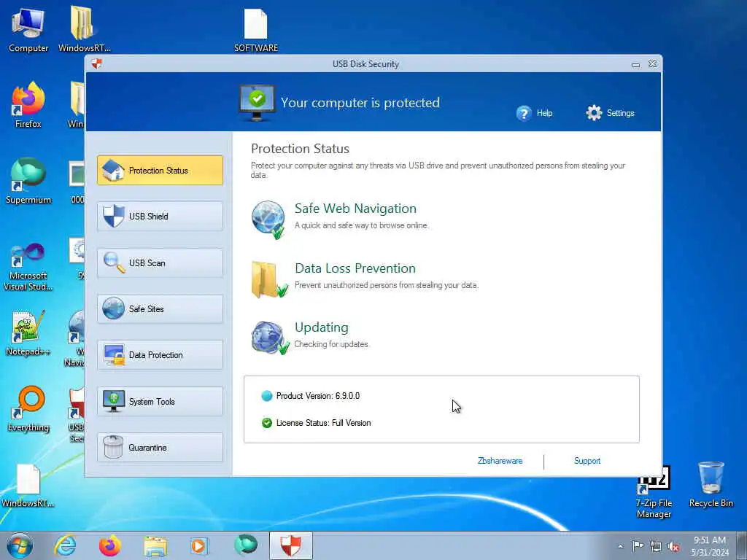
Task: Launch Firefox from the taskbar
Action: click(x=110, y=545)
